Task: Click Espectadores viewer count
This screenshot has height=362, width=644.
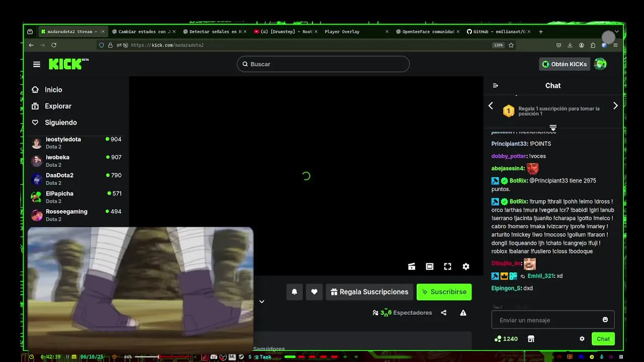Action: click(x=402, y=313)
